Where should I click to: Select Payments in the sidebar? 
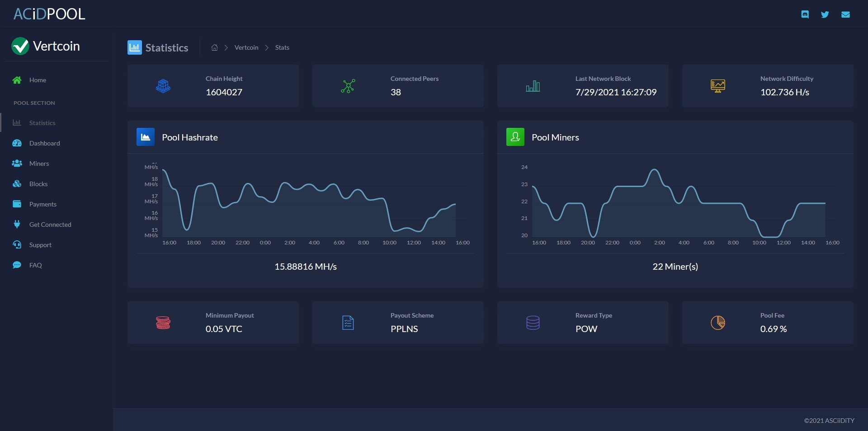tap(43, 204)
